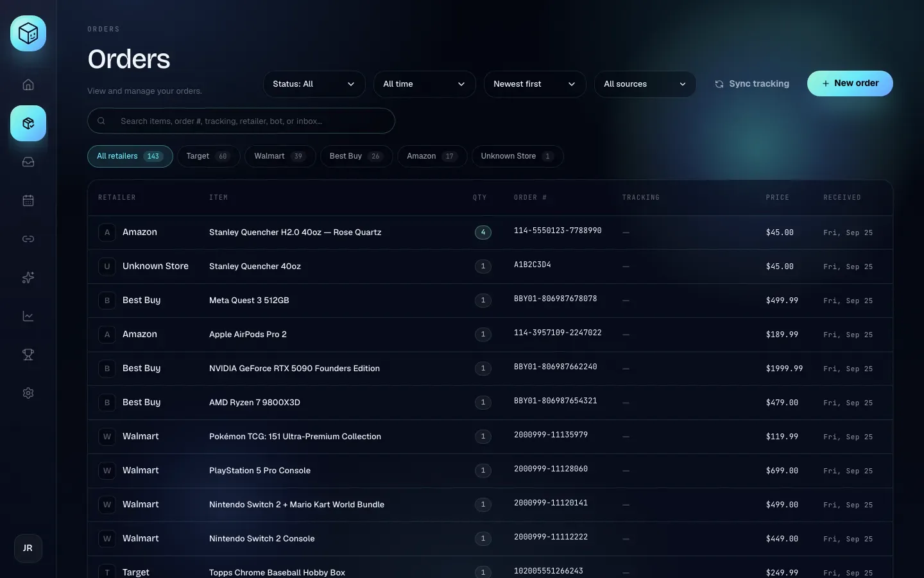Click order number 114-3957109-2247022
The width and height of the screenshot is (924, 578).
558,333
